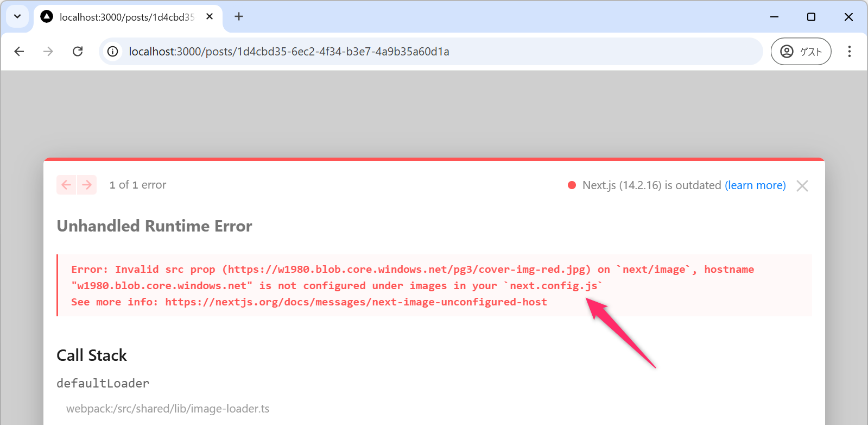The height and width of the screenshot is (425, 868).
Task: Open a new browser tab
Action: click(x=239, y=17)
